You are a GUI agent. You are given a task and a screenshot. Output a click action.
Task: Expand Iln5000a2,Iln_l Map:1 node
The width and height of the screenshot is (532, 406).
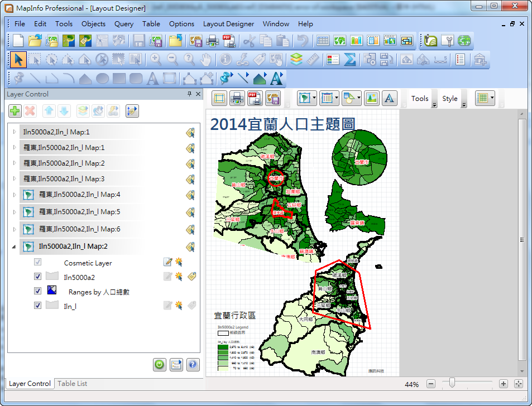tap(15, 132)
